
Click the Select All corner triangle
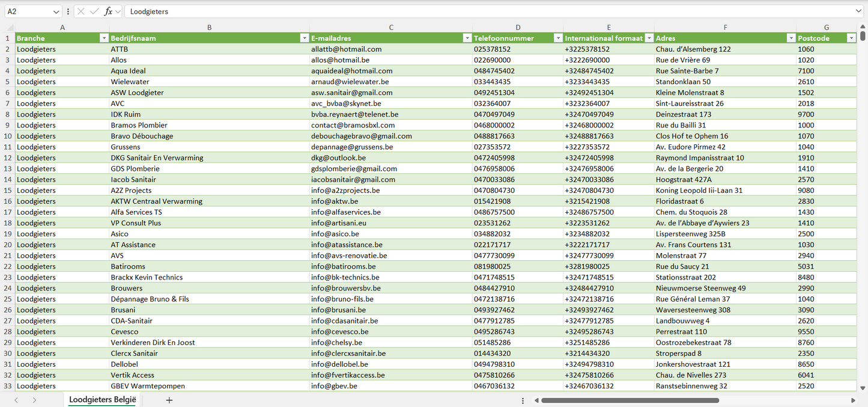10,28
